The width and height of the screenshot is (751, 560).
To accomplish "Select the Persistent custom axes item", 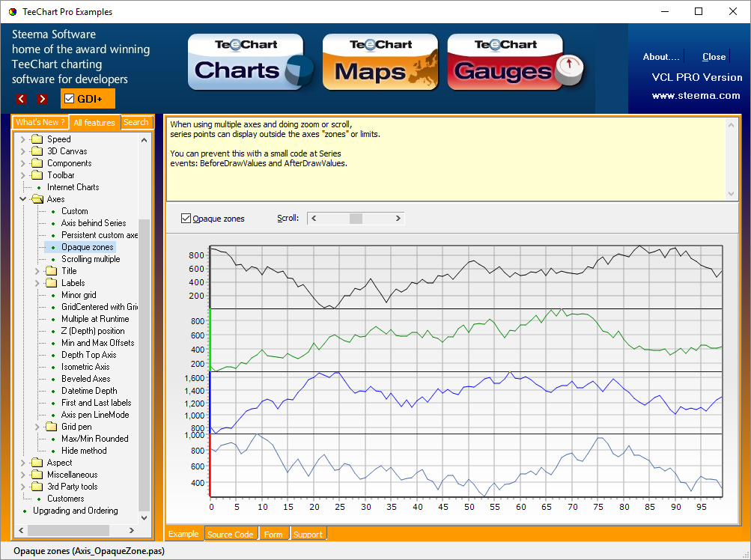I will [99, 235].
